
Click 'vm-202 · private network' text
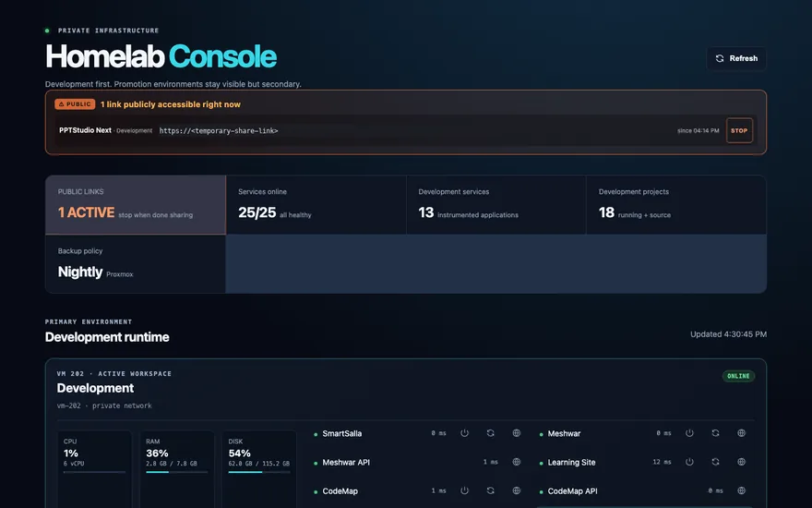point(104,405)
